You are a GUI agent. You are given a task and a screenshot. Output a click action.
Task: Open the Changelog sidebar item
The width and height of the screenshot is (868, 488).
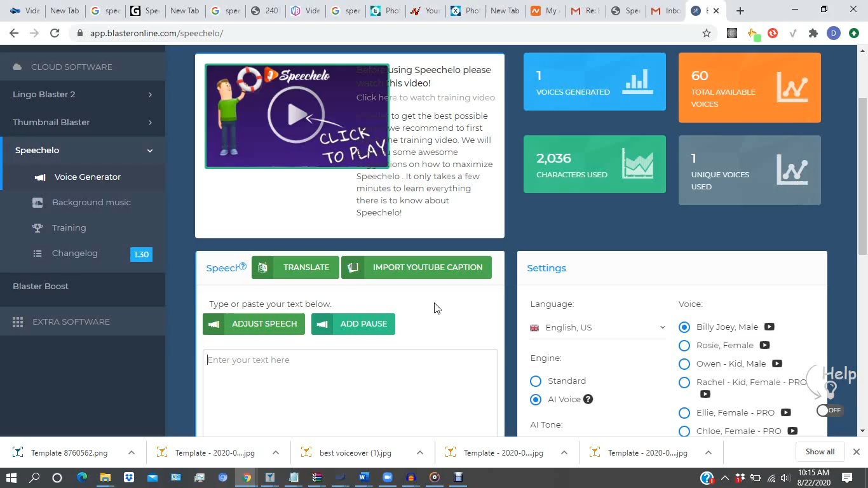pyautogui.click(x=74, y=253)
